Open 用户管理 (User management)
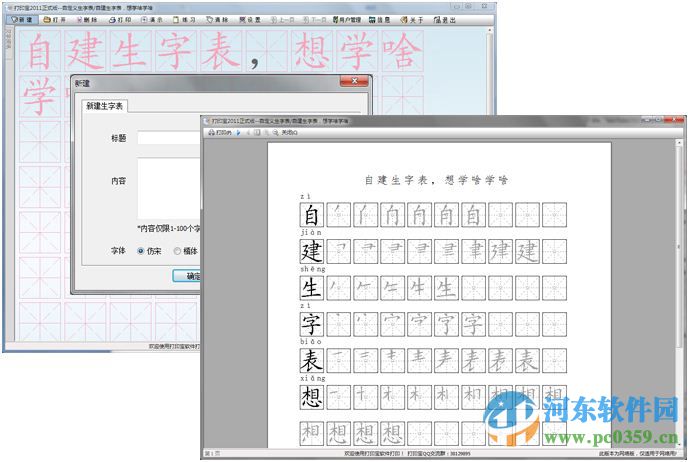The height and width of the screenshot is (462, 688). click(347, 20)
